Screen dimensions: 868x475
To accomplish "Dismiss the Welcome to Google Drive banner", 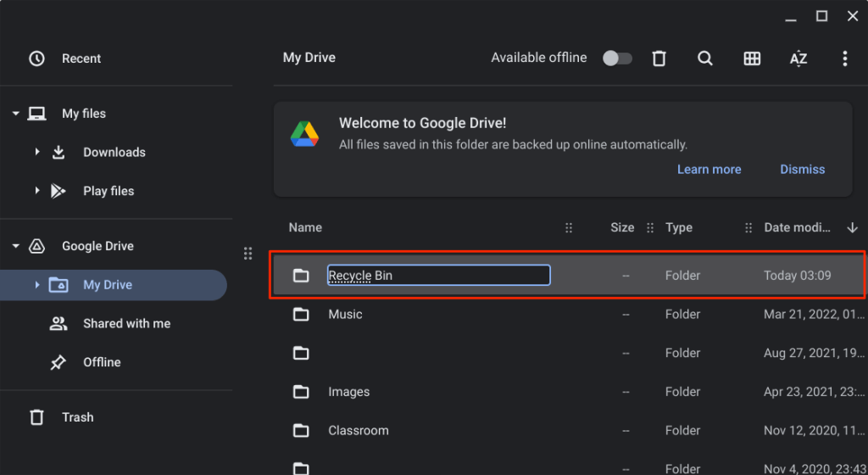I will 802,170.
